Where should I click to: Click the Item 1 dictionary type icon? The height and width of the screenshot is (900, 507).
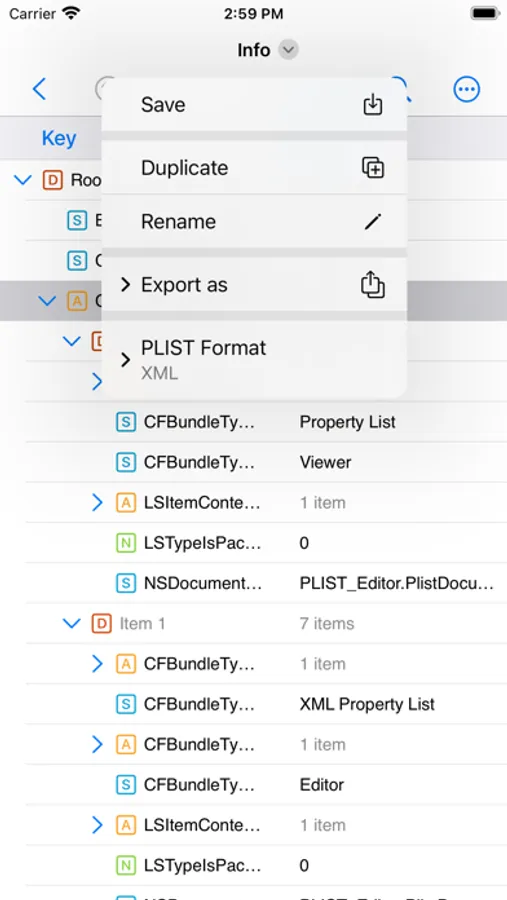coord(102,623)
